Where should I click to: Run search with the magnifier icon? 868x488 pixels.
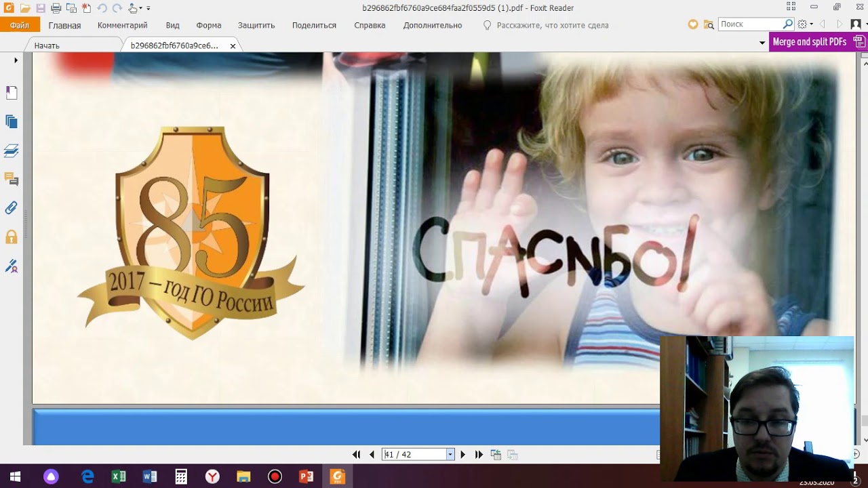click(x=788, y=24)
